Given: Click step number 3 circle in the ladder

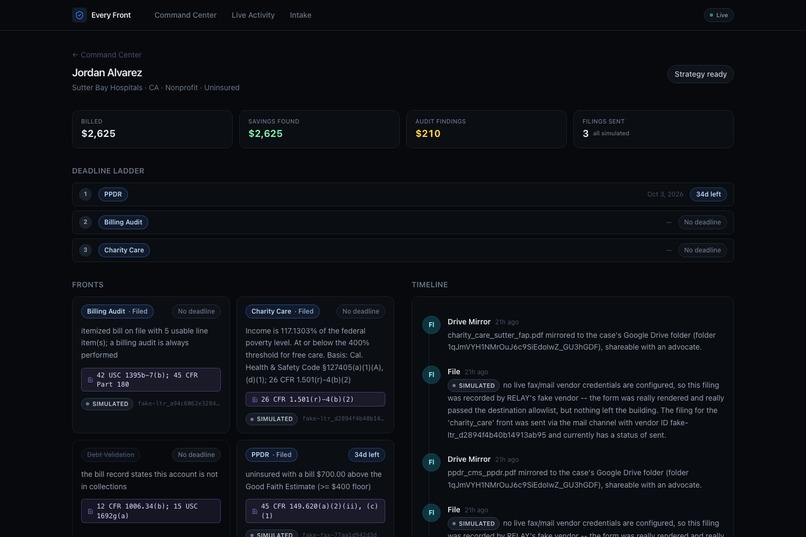Looking at the screenshot, I should pyautogui.click(x=85, y=249).
